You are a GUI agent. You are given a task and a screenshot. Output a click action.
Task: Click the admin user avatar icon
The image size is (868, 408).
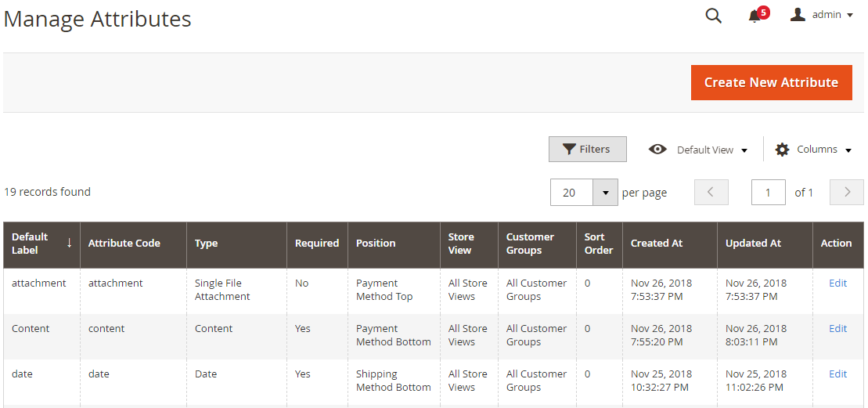pyautogui.click(x=798, y=15)
